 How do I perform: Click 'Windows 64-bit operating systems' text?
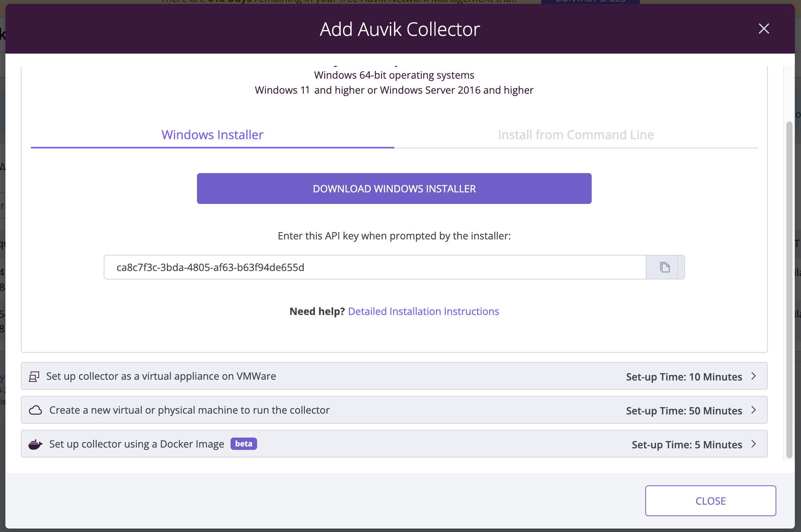point(394,75)
